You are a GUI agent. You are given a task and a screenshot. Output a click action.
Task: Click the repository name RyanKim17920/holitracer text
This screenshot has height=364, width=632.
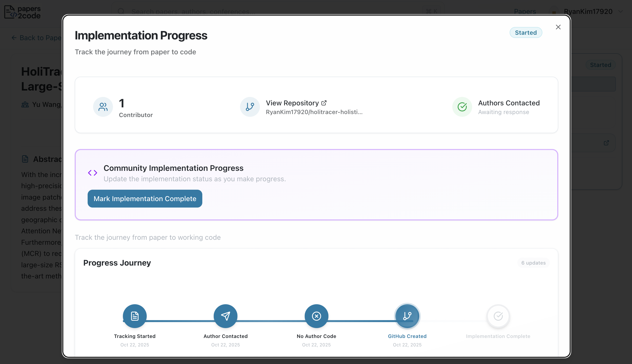click(x=314, y=112)
